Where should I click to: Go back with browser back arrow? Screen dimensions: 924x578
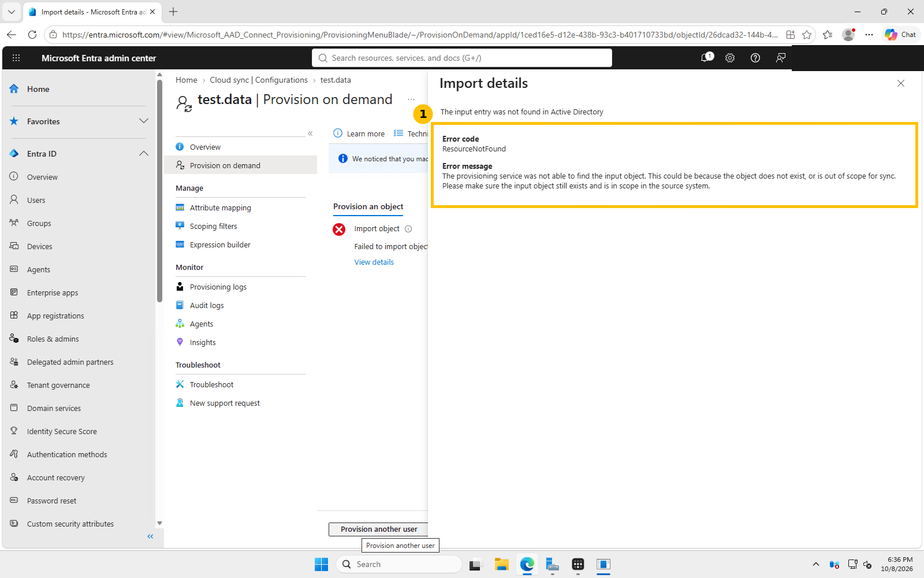click(12, 35)
